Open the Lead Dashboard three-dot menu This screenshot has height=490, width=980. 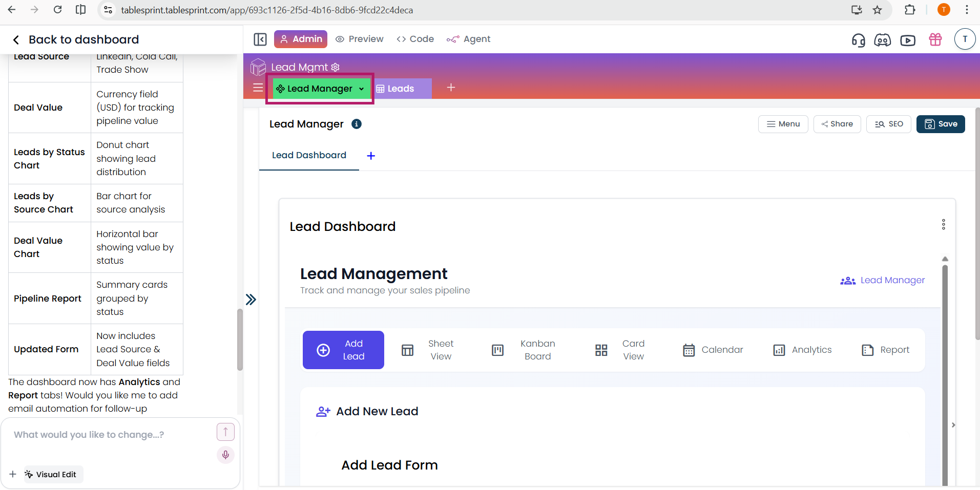943,224
